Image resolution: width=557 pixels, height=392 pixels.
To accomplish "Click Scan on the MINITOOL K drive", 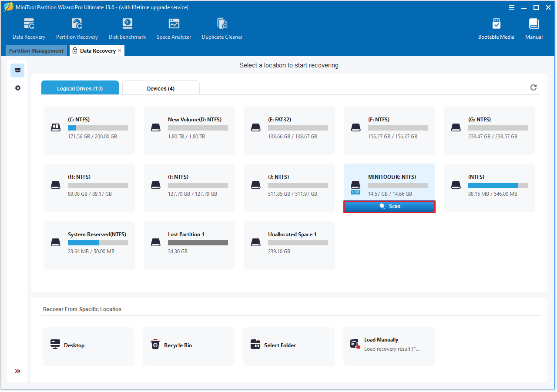I will 389,206.
